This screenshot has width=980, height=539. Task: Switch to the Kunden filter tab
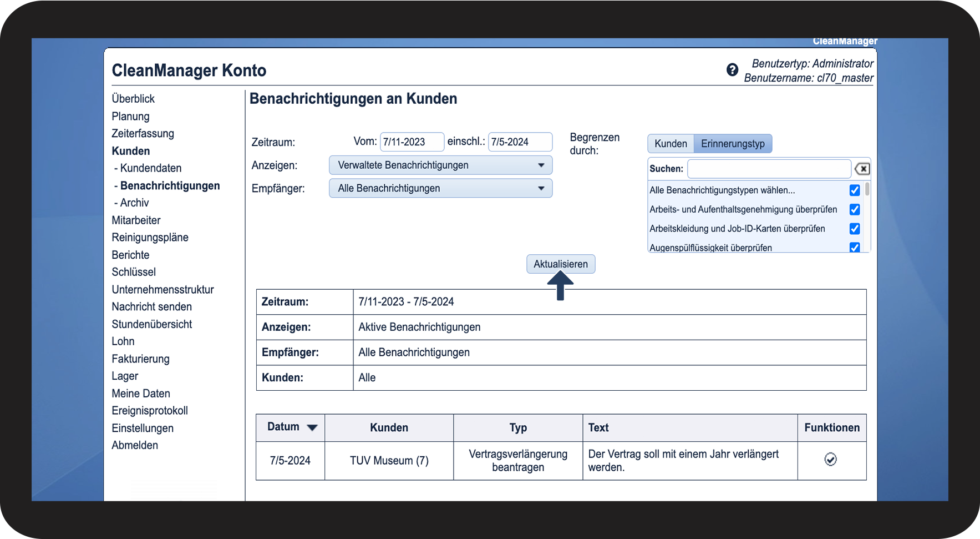point(671,144)
